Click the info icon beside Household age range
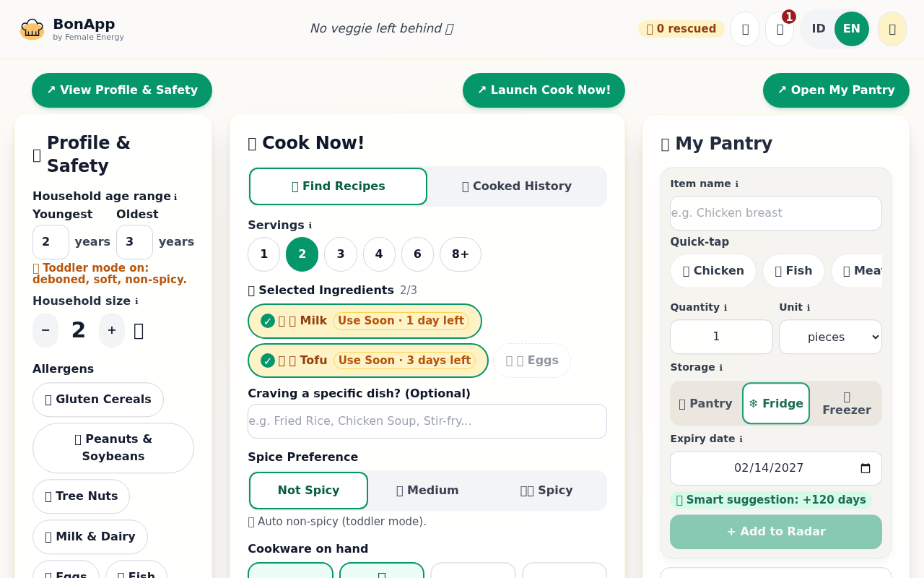The height and width of the screenshot is (578, 924). tap(175, 197)
